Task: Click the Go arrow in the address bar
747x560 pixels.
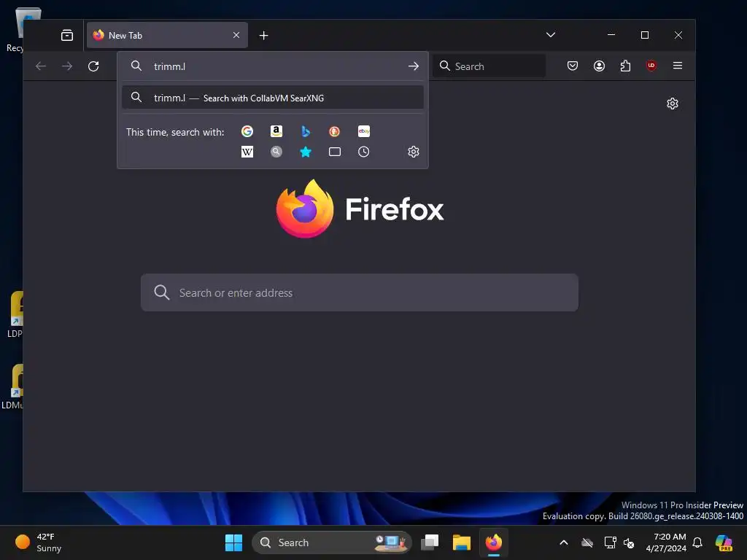Action: coord(414,66)
